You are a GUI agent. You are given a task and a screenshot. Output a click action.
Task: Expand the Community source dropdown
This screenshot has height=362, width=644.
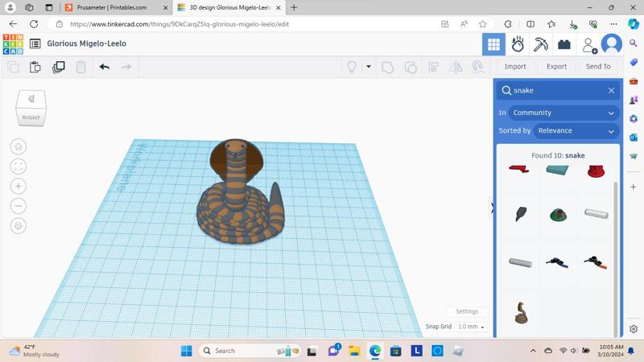coord(563,113)
